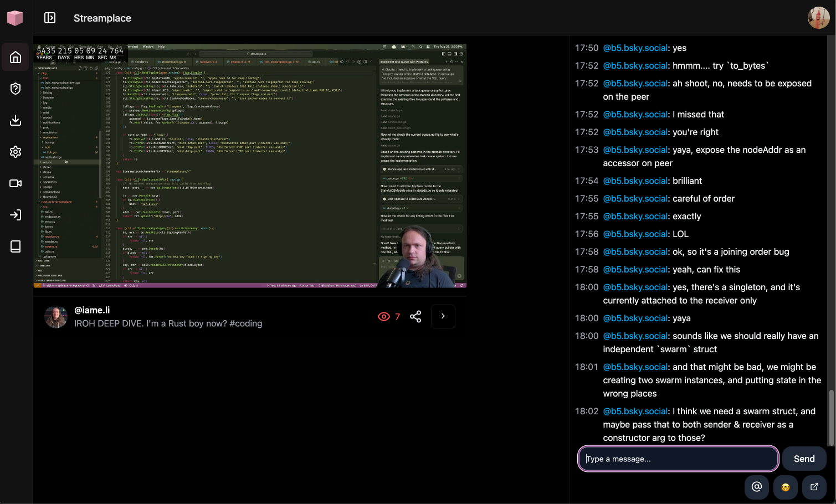Click the Streamplace cube logo
Screen dimensions: 836x504
point(15,18)
